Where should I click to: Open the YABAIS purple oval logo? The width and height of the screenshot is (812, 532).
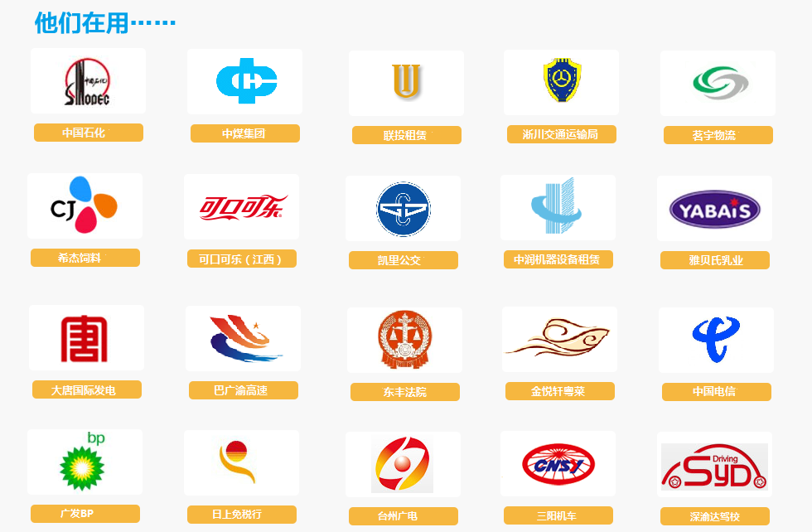(714, 210)
